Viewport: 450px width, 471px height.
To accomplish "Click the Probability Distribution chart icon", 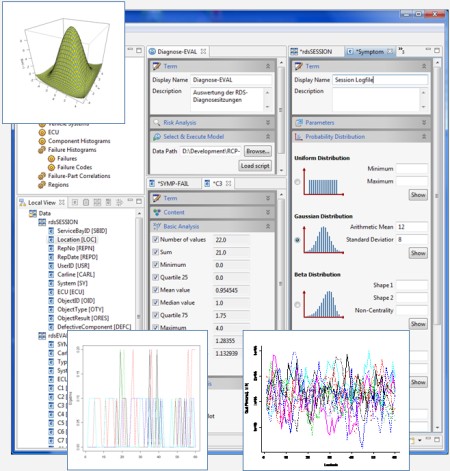I will pos(299,137).
